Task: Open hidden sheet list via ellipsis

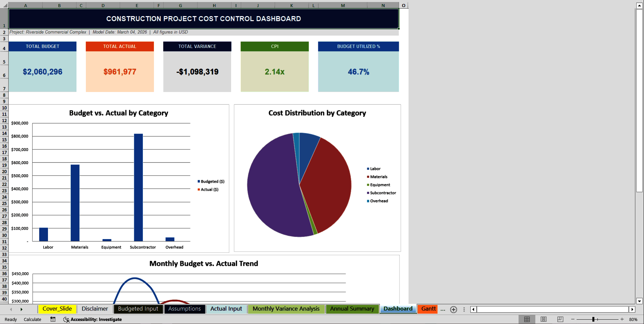Action: click(x=443, y=309)
